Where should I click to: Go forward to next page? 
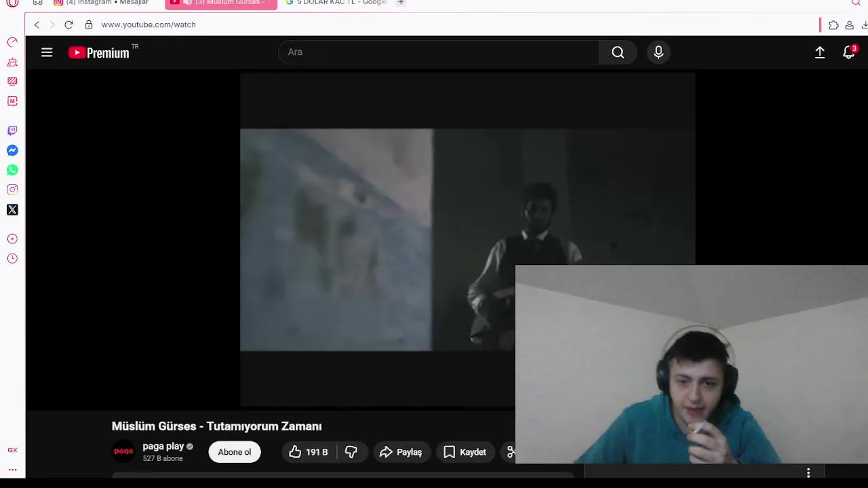pyautogui.click(x=52, y=24)
